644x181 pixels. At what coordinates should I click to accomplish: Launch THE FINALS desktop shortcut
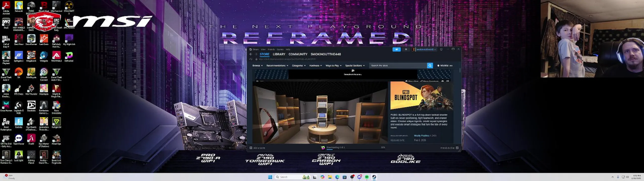click(x=56, y=57)
